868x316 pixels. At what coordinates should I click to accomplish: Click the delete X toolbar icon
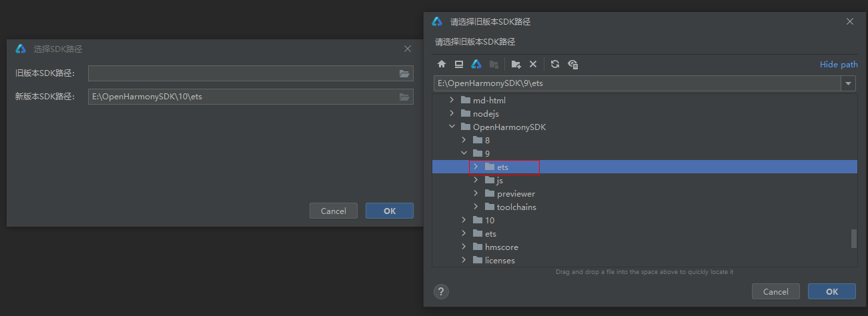(533, 65)
